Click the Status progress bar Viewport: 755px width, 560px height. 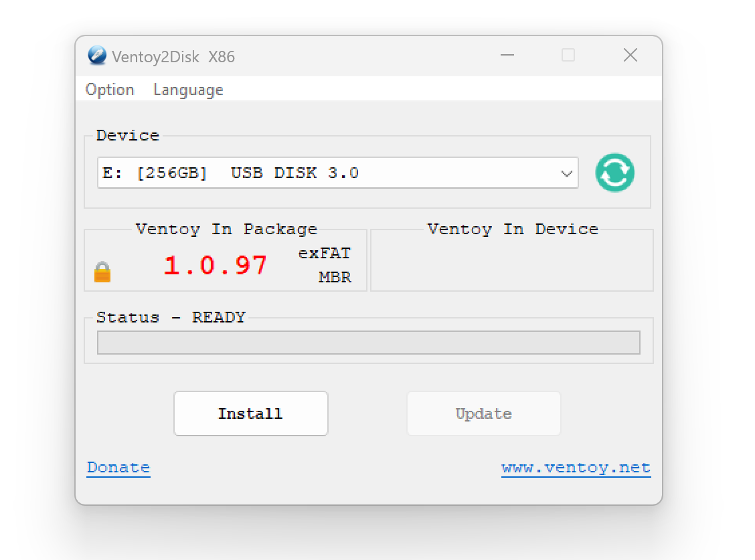pos(369,342)
